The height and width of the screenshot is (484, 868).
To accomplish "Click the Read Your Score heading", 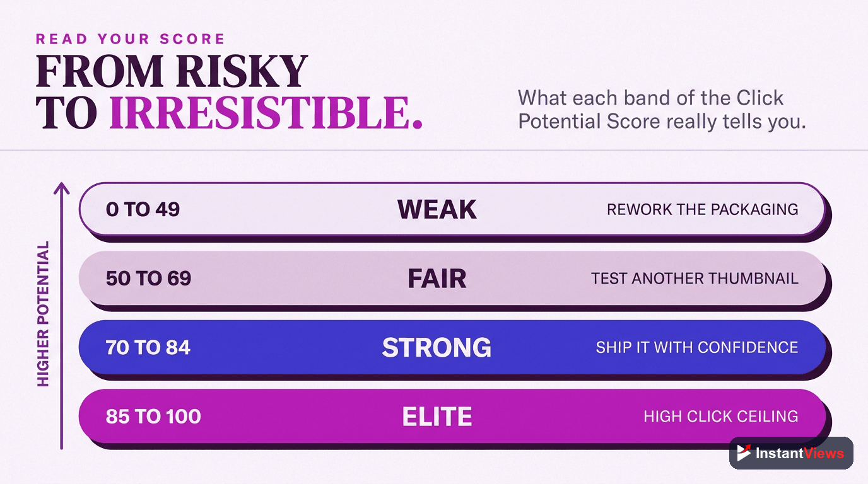I will (x=131, y=39).
